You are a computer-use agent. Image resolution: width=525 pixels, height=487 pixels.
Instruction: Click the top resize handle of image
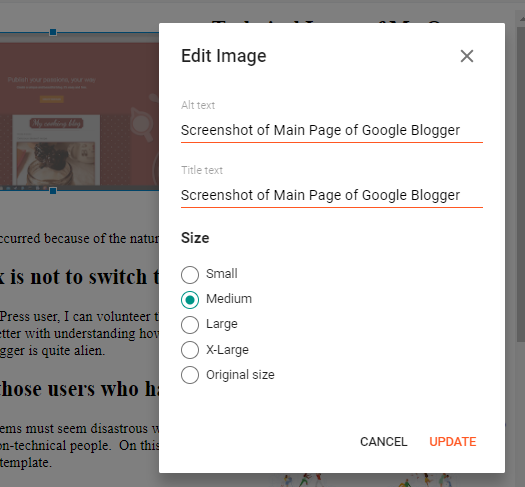tap(53, 32)
